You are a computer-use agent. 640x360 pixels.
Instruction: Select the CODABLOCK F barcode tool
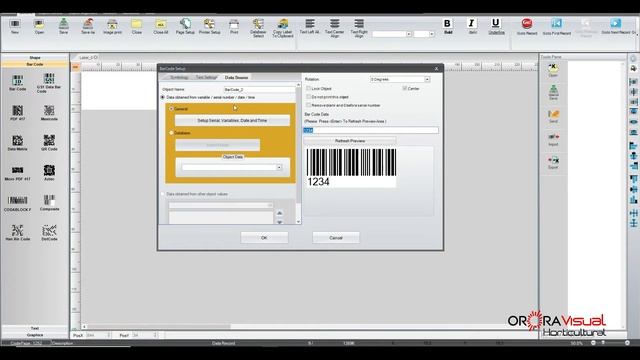[x=18, y=203]
